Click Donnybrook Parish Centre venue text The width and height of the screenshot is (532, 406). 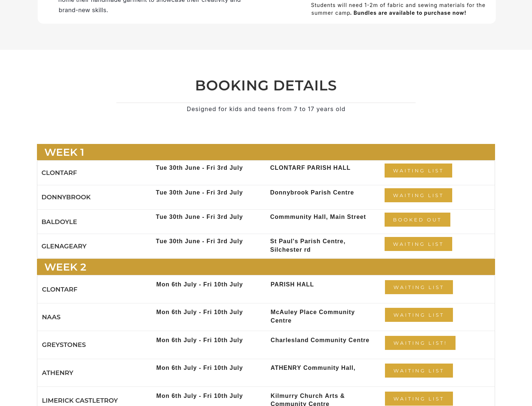coord(312,192)
